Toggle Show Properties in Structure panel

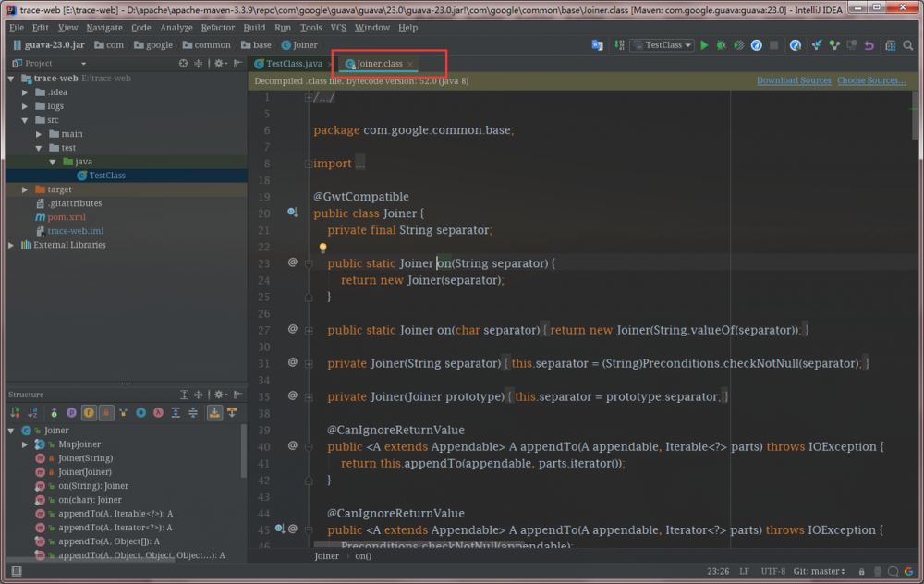point(72,413)
